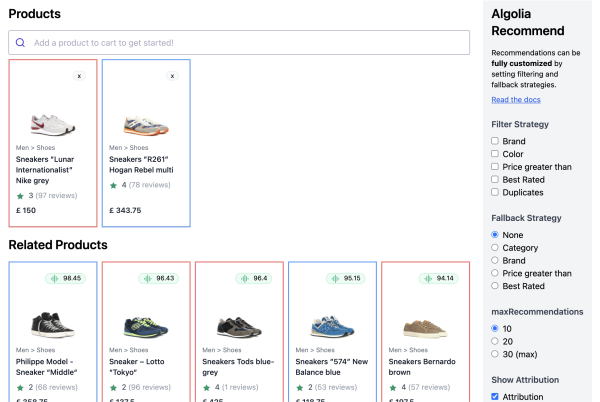
Task: Select Price greater than fallback radio
Action: coord(495,273)
